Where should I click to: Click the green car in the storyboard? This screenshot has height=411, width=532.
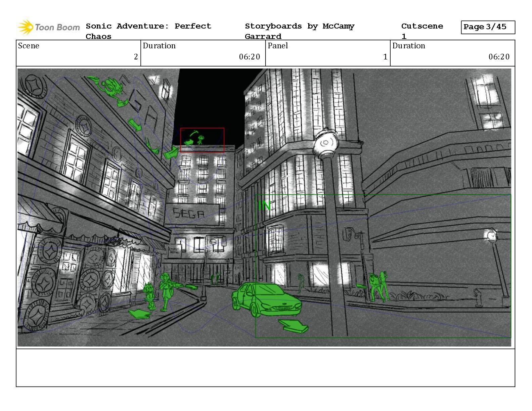[x=266, y=300]
